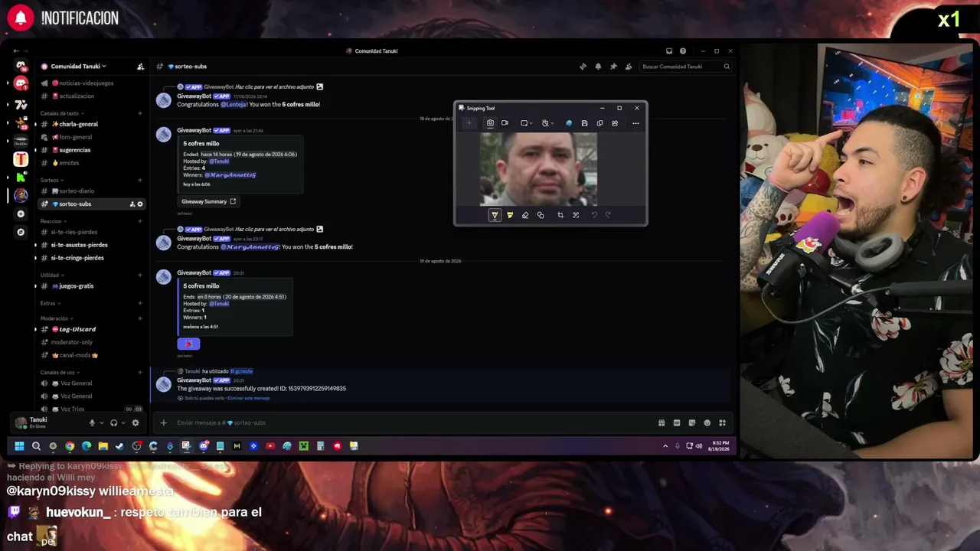980x551 pixels.
Task: Open the snip delay timer dropdown
Action: point(547,123)
